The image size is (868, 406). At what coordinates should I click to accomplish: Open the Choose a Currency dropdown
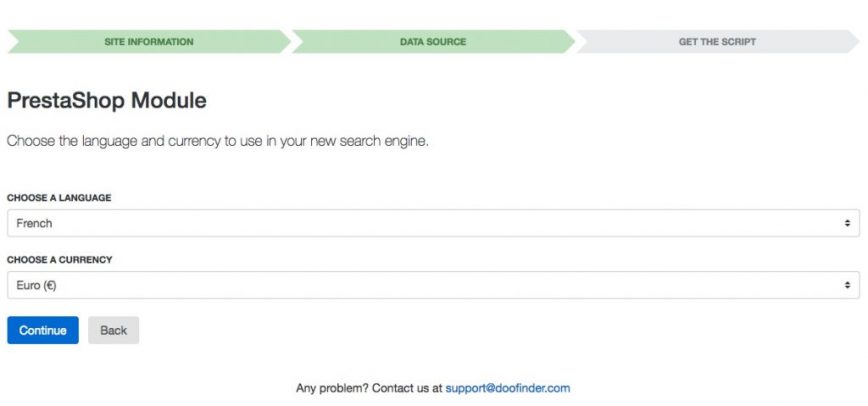click(x=432, y=285)
